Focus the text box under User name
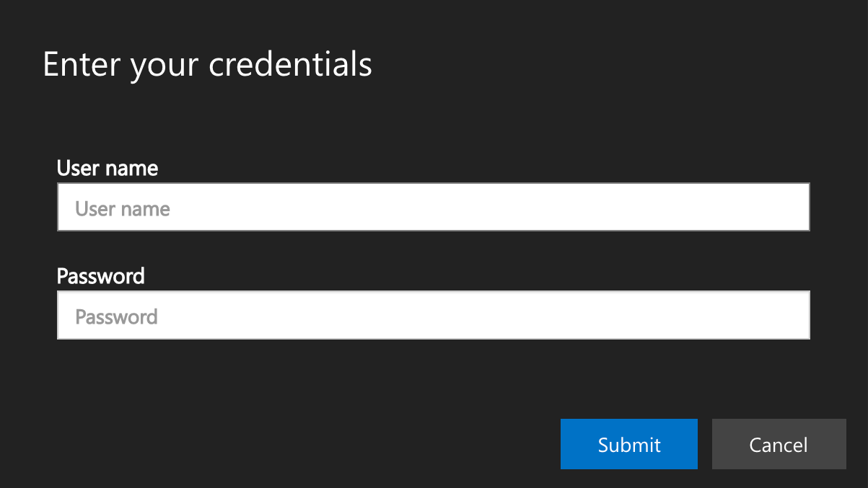This screenshot has height=488, width=868. [x=433, y=208]
